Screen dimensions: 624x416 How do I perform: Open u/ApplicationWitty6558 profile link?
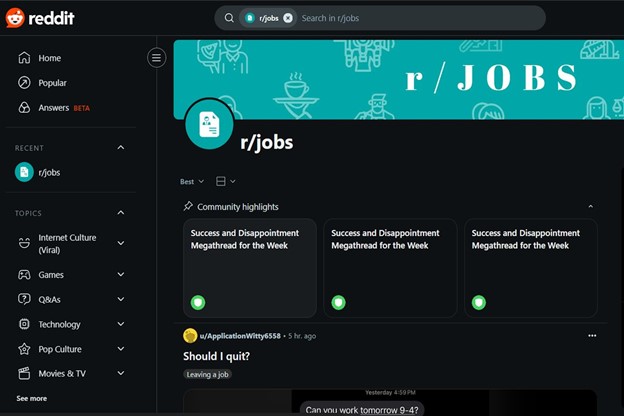pyautogui.click(x=240, y=336)
